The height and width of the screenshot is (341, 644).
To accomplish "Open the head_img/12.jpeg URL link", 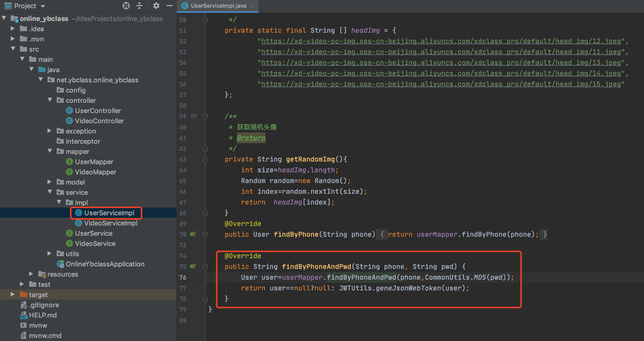I will coord(441,41).
